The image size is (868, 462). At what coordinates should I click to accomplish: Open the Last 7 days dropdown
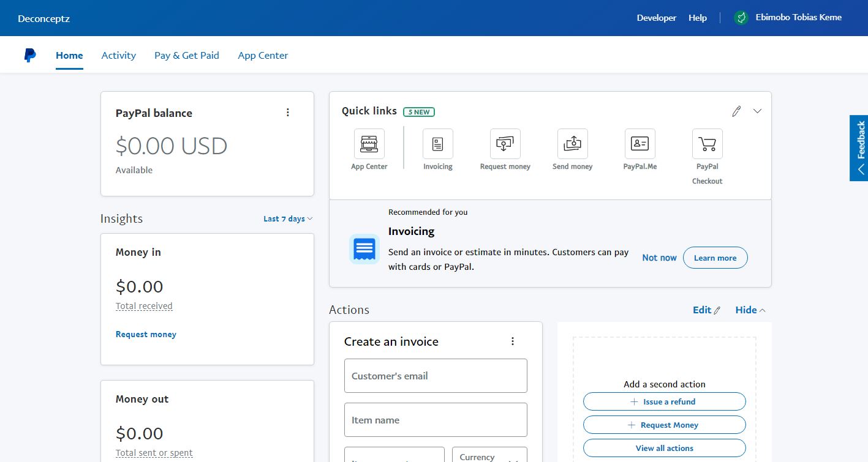[288, 219]
